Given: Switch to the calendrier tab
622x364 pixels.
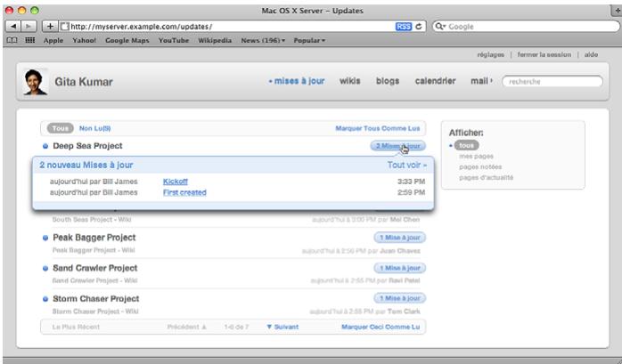Looking at the screenshot, I should (435, 81).
